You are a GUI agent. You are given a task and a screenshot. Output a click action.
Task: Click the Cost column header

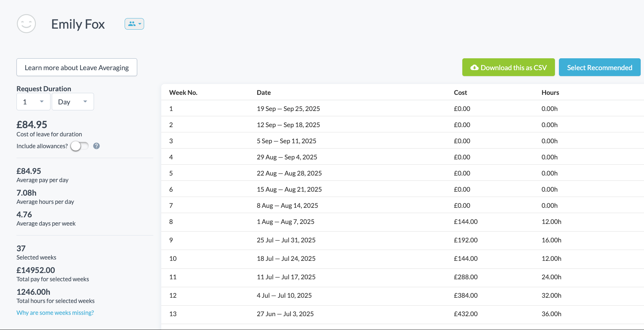click(x=460, y=93)
